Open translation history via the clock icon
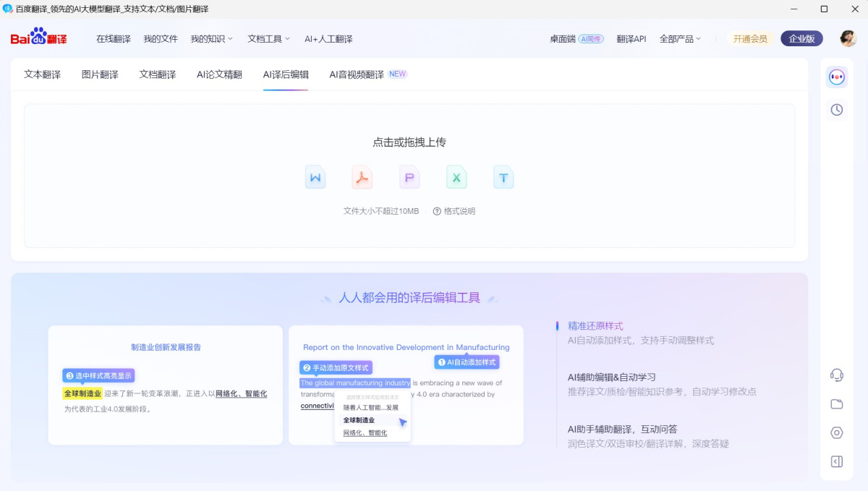The height and width of the screenshot is (491, 868). (836, 109)
